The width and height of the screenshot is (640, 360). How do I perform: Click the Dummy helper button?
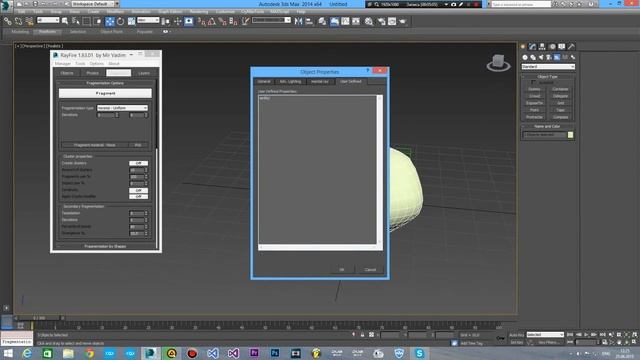pyautogui.click(x=534, y=89)
